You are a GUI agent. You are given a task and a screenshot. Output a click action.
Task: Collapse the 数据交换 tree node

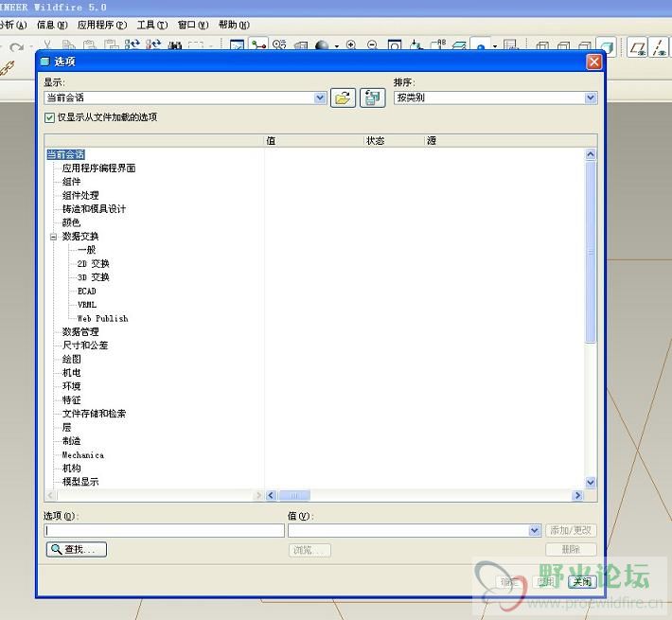pyautogui.click(x=53, y=237)
